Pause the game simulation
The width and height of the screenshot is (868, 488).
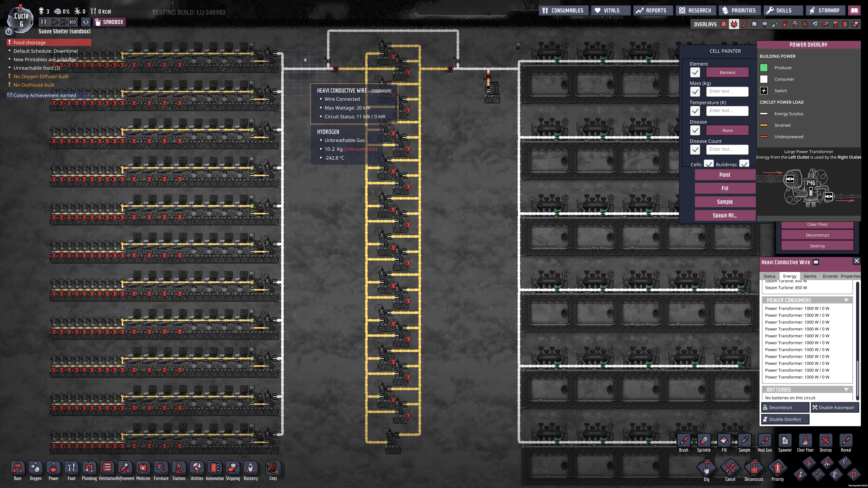(43, 22)
